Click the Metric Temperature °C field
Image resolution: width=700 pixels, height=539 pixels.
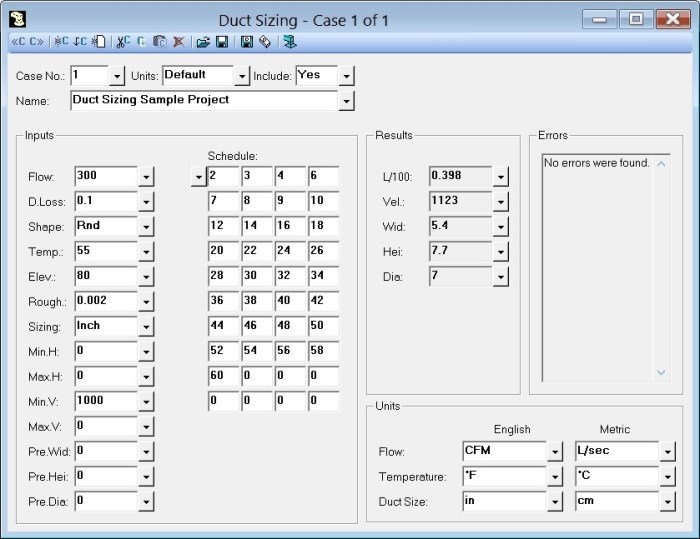pyautogui.click(x=617, y=476)
